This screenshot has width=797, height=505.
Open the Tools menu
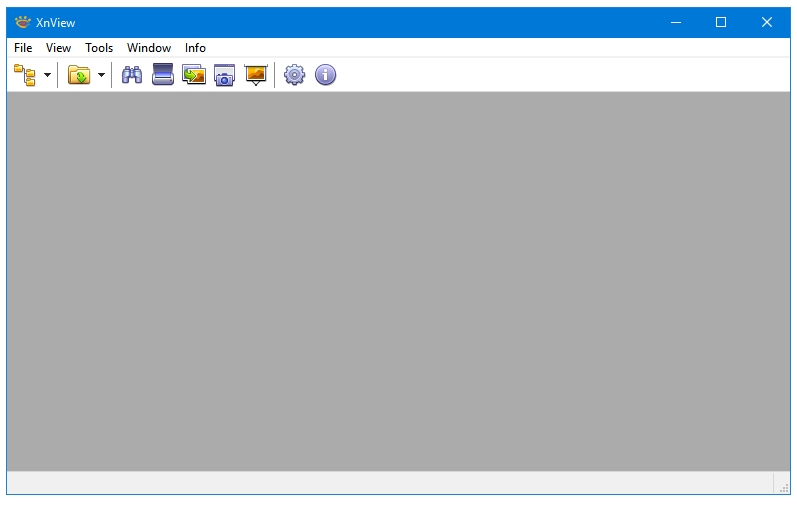pos(99,48)
